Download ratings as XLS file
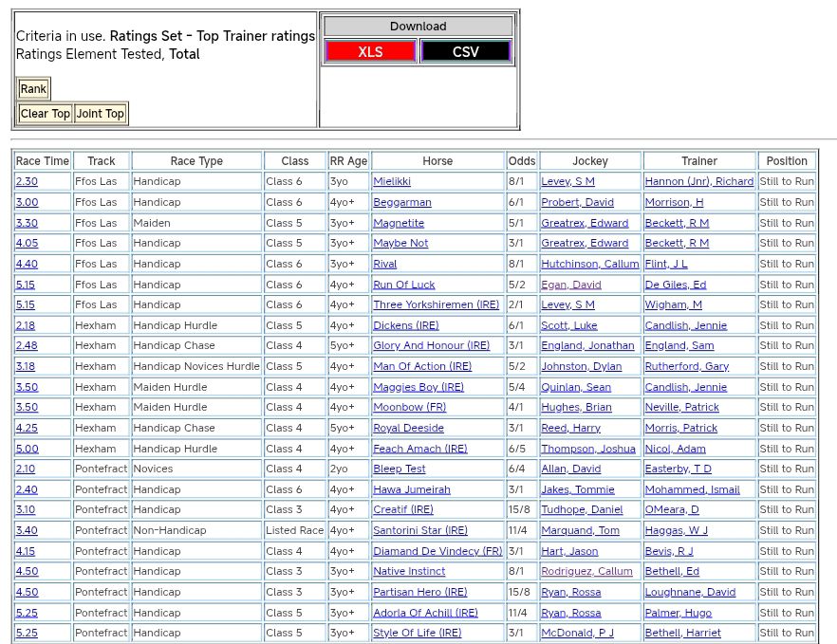Image resolution: width=837 pixels, height=644 pixels. click(370, 51)
